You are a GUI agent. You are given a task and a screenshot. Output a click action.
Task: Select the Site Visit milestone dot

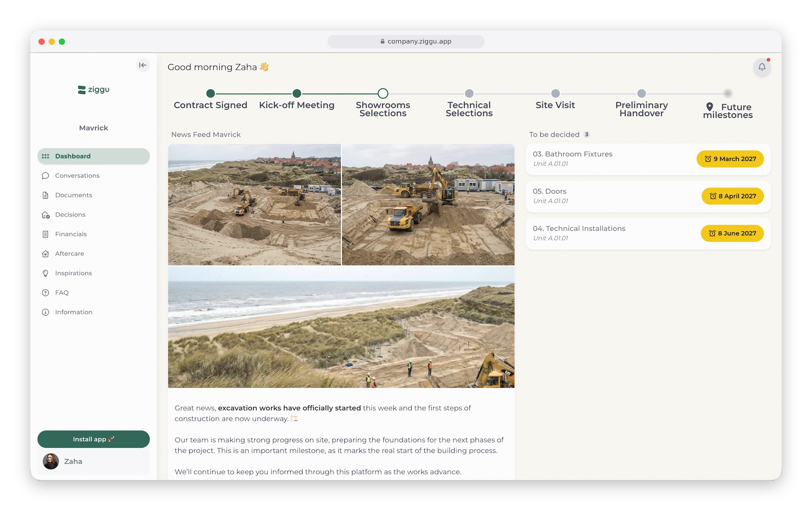click(555, 93)
